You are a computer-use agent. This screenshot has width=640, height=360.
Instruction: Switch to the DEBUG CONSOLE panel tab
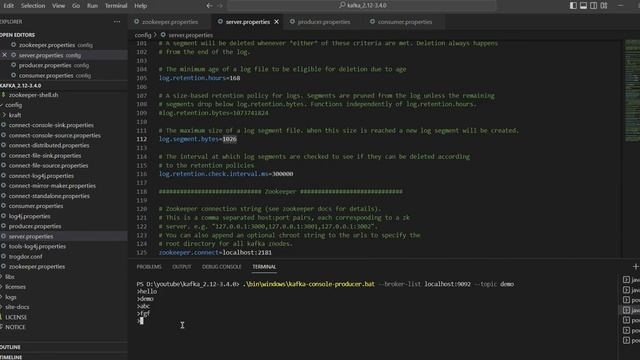(x=222, y=267)
